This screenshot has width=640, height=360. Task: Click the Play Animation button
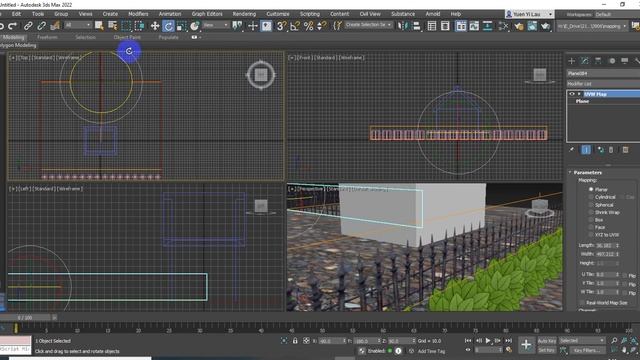488,340
